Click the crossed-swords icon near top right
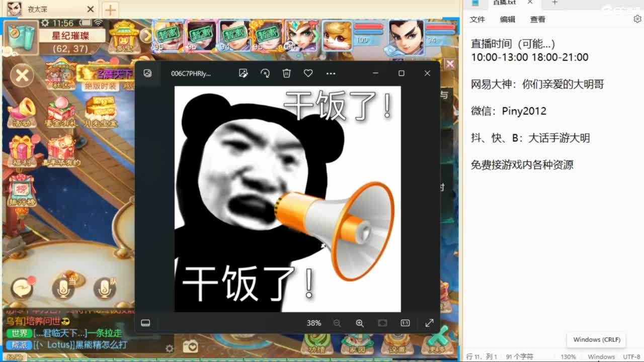This screenshot has height=362, width=644. pos(450,64)
